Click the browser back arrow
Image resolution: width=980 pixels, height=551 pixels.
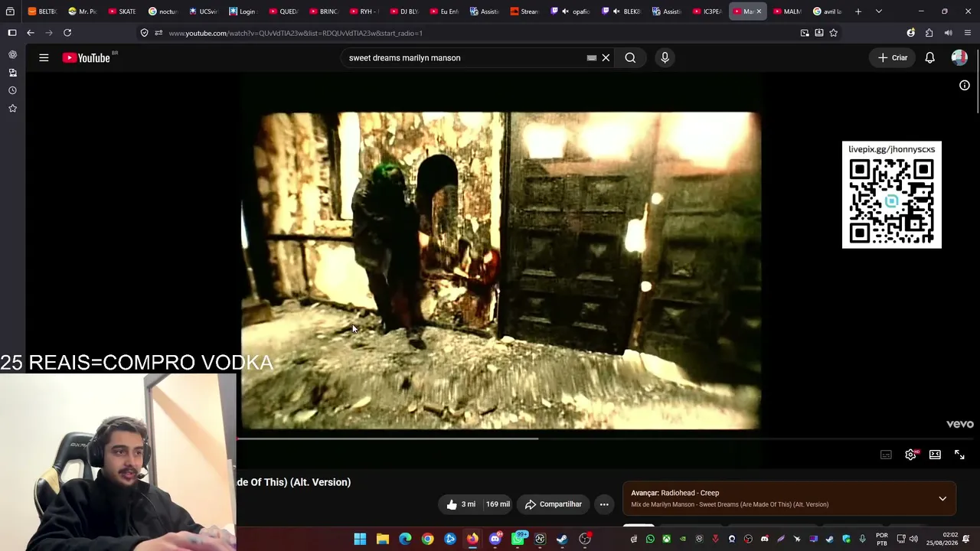click(30, 33)
